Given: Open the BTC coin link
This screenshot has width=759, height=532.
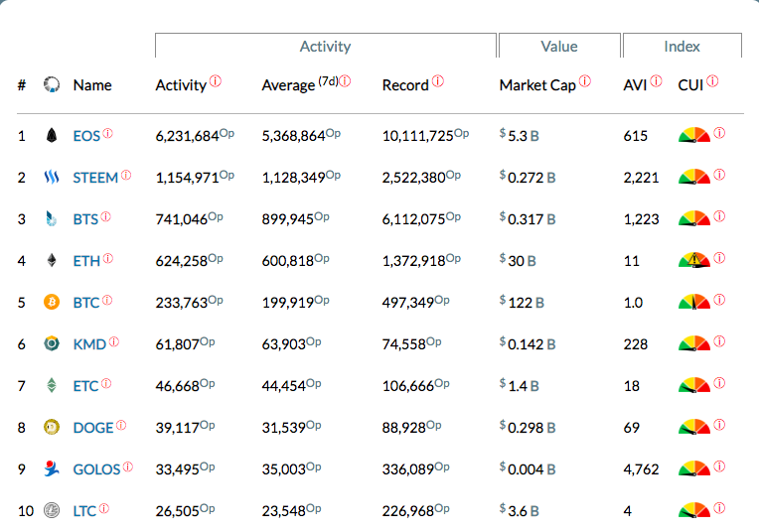Looking at the screenshot, I should coord(86,303).
